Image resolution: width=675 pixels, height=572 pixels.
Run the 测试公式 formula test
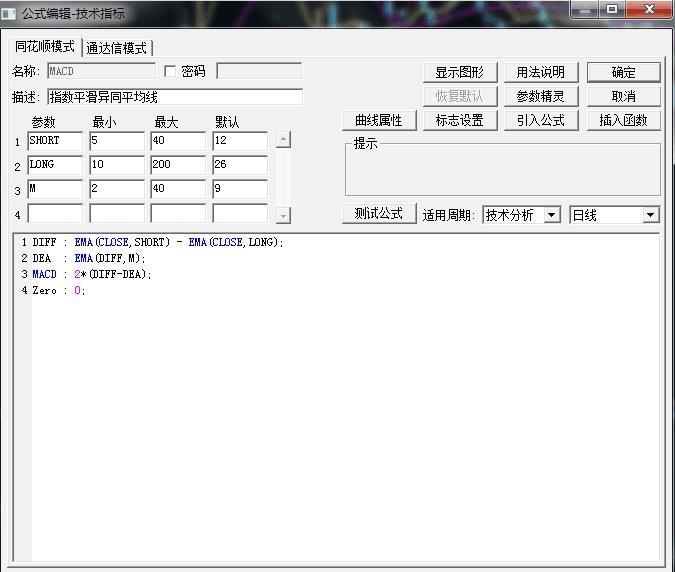click(378, 214)
